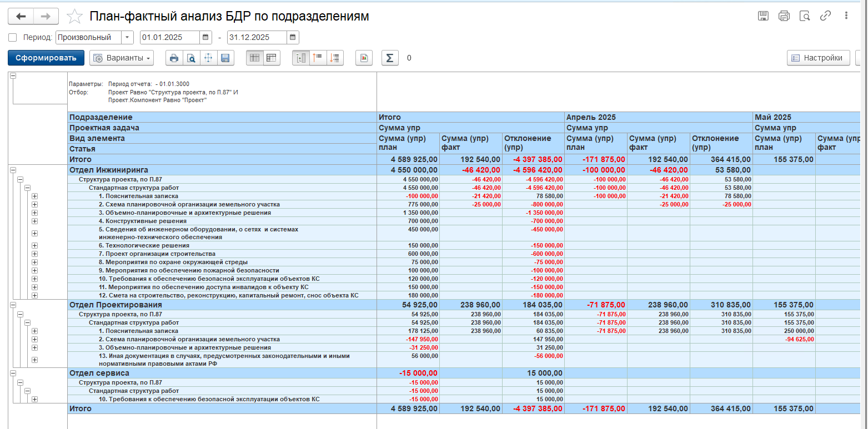Open the Настройки button
Image resolution: width=868 pixels, height=429 pixels.
point(818,58)
